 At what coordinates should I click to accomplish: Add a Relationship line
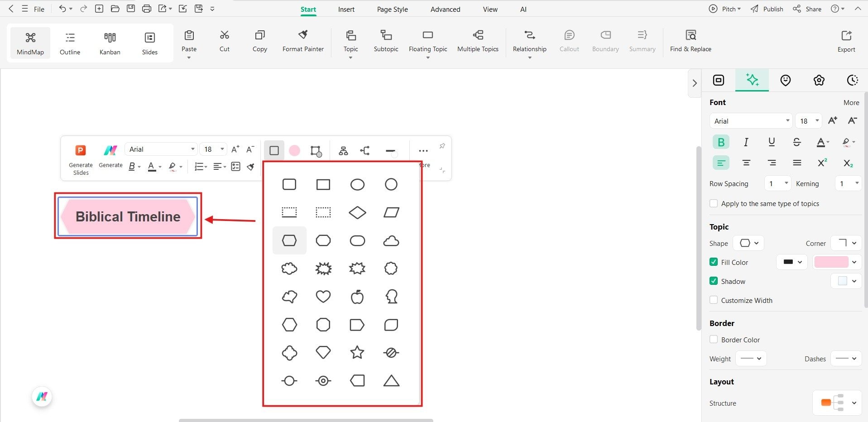tap(529, 41)
